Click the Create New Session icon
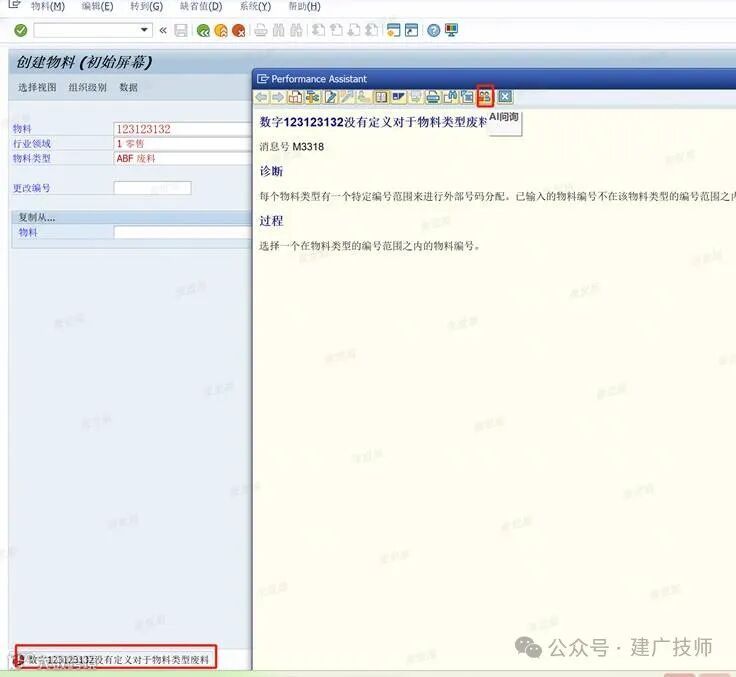The width and height of the screenshot is (736, 677). (x=394, y=31)
